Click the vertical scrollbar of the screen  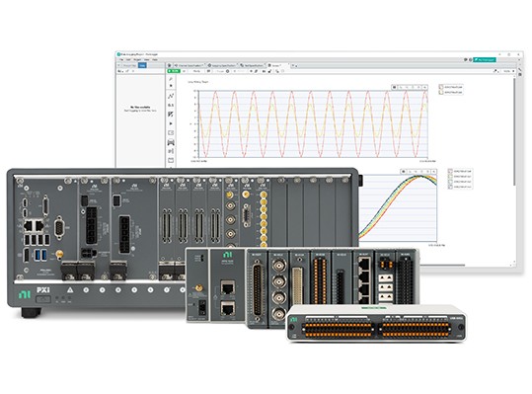(514, 132)
